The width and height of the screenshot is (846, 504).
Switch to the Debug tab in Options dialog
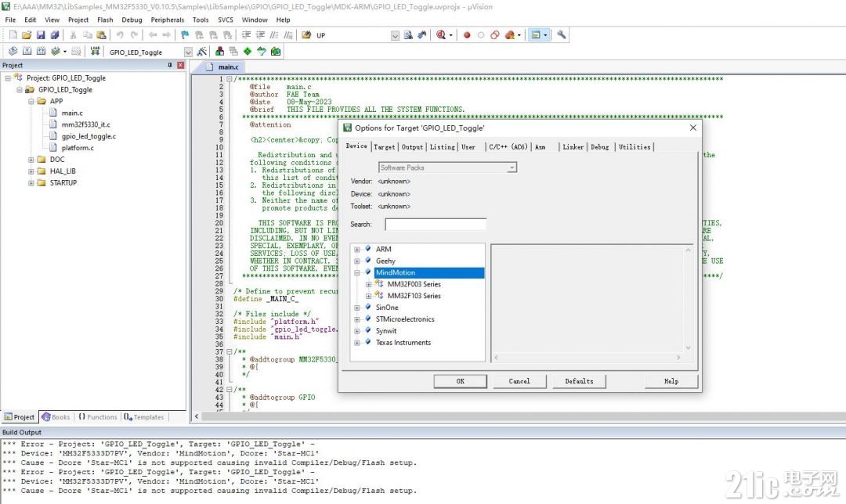point(599,146)
